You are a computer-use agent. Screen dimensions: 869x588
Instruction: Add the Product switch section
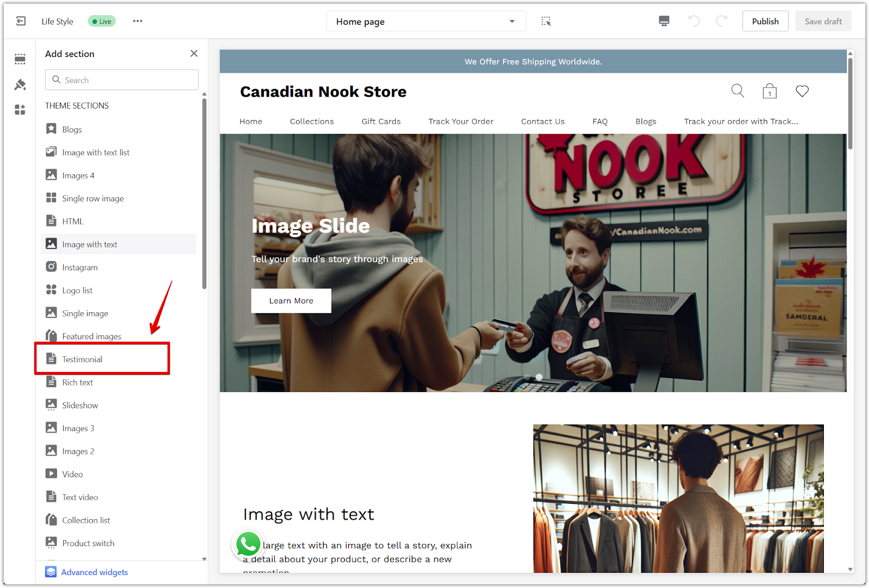118,543
